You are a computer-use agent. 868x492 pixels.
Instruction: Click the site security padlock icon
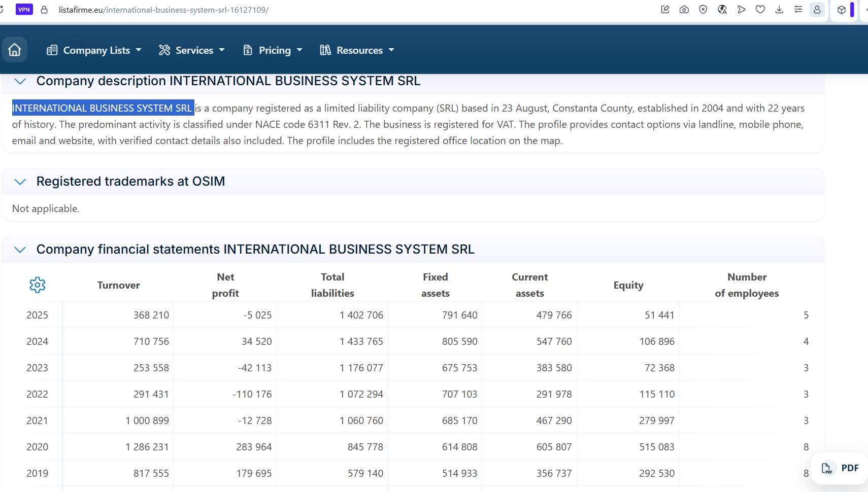point(44,10)
